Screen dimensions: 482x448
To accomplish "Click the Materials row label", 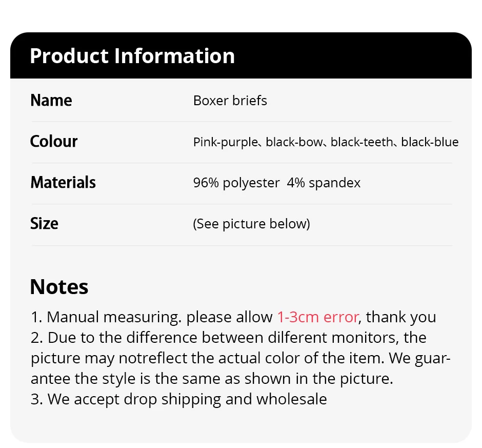I will pos(63,182).
